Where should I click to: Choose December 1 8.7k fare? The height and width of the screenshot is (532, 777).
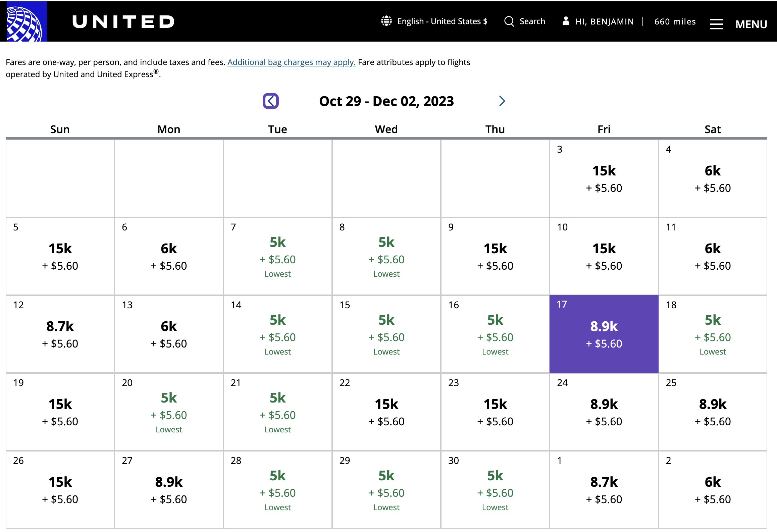coord(604,490)
